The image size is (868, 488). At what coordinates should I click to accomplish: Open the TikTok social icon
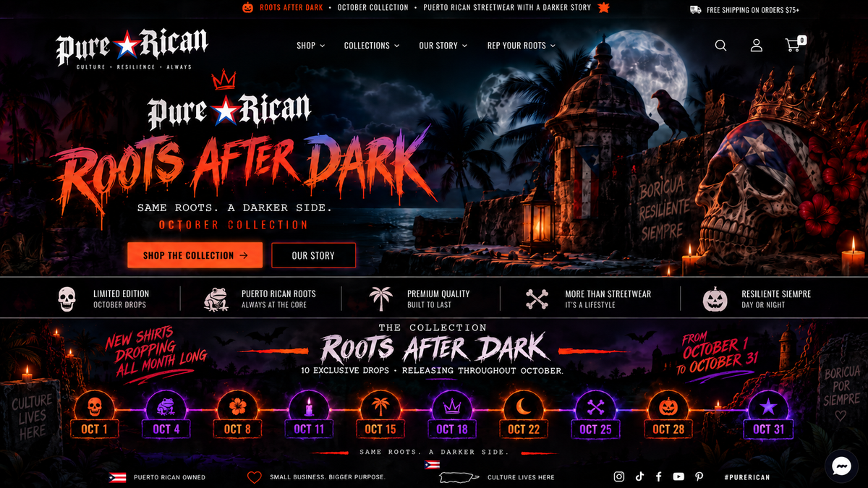pos(639,476)
